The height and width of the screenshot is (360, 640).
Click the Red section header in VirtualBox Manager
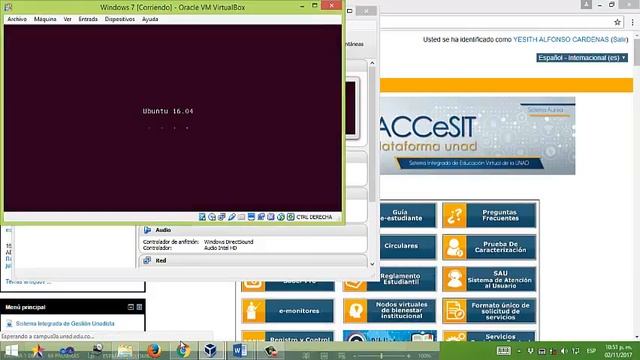252,260
